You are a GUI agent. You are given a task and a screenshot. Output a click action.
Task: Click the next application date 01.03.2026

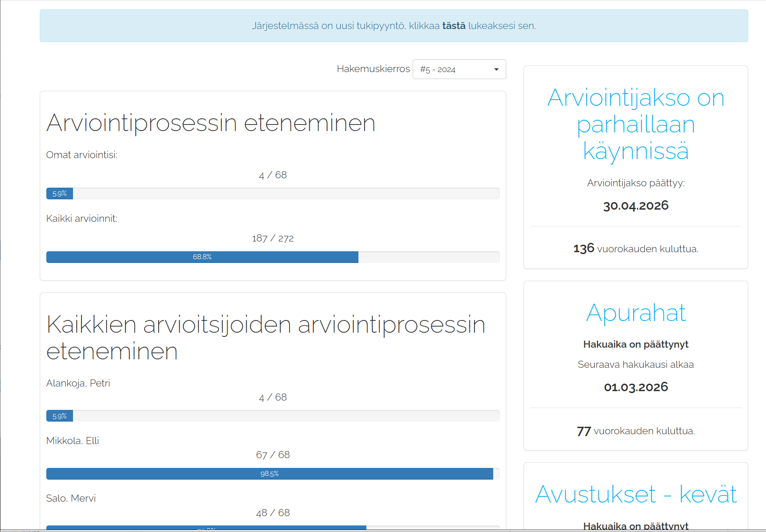(x=635, y=387)
